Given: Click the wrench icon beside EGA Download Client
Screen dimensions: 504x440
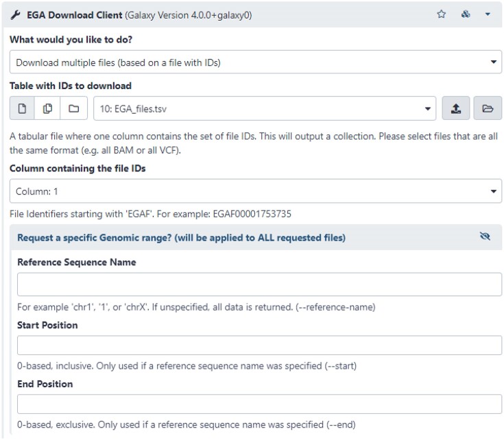Looking at the screenshot, I should 15,15.
